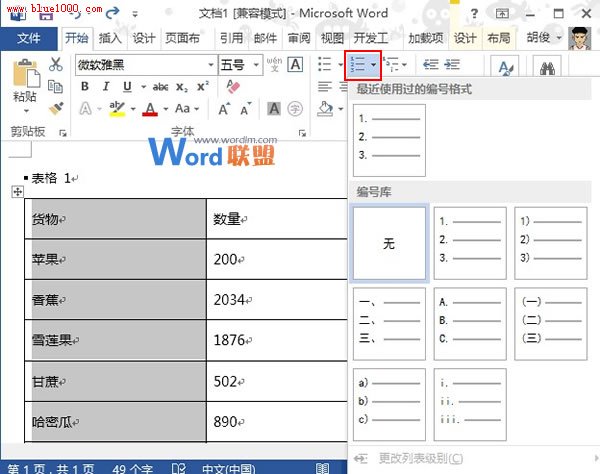
Task: Click the Cut scissors icon
Action: [x=57, y=64]
